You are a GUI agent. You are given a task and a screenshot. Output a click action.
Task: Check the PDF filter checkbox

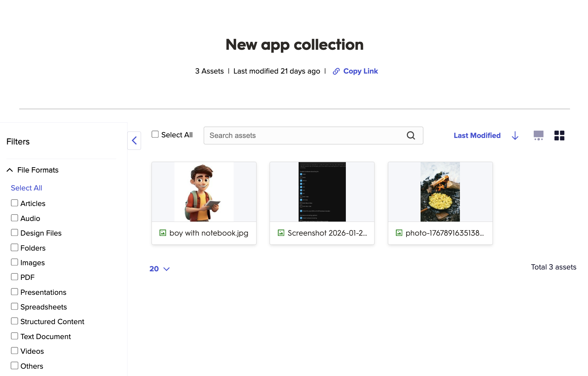pyautogui.click(x=14, y=277)
